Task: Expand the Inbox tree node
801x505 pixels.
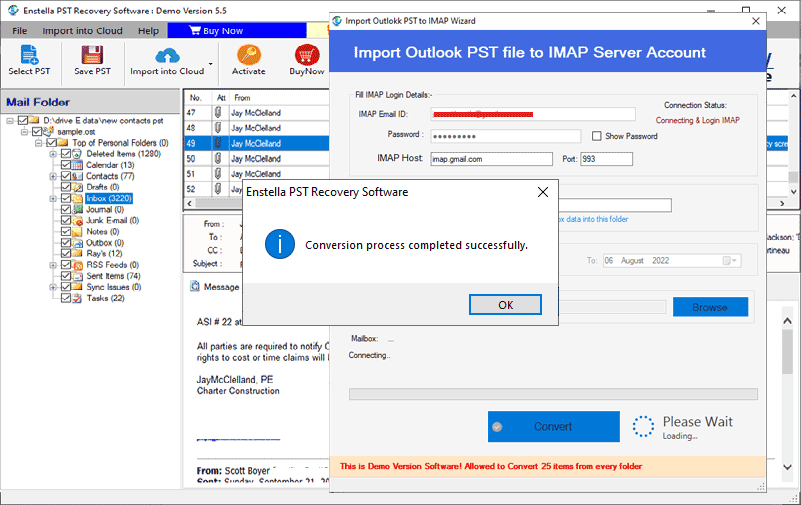Action: point(53,198)
